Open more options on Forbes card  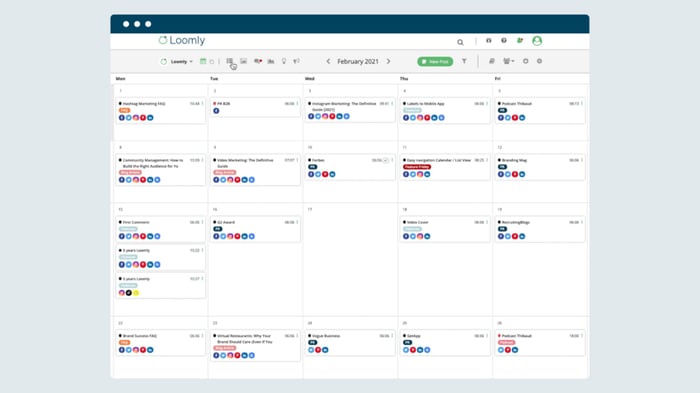click(392, 160)
